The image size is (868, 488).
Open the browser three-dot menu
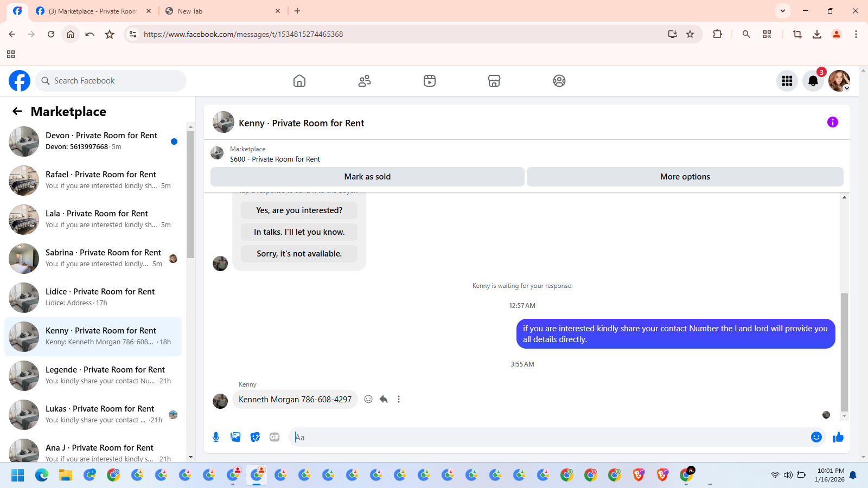(x=856, y=34)
